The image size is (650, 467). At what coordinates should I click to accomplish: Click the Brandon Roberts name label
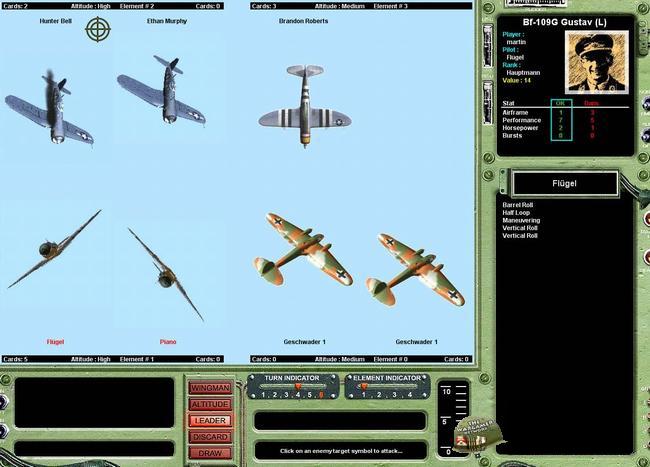point(303,21)
